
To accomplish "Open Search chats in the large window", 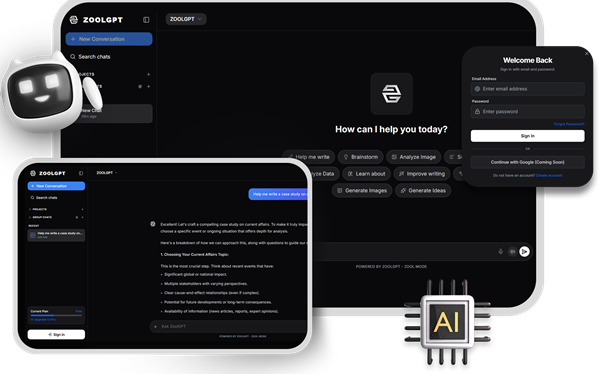I will 91,57.
